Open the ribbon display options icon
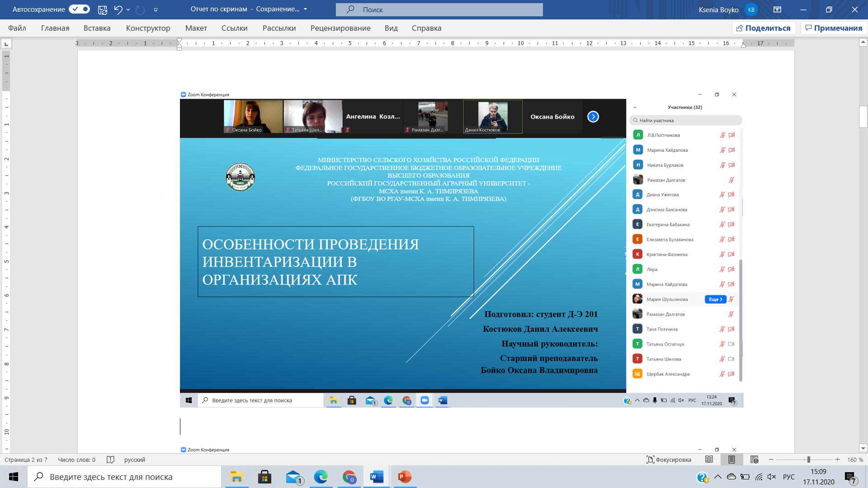 coord(777,9)
